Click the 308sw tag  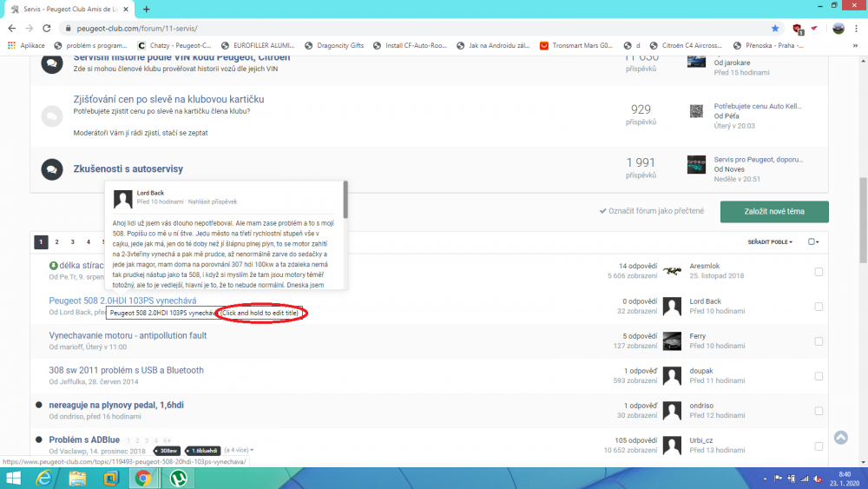[168, 451]
